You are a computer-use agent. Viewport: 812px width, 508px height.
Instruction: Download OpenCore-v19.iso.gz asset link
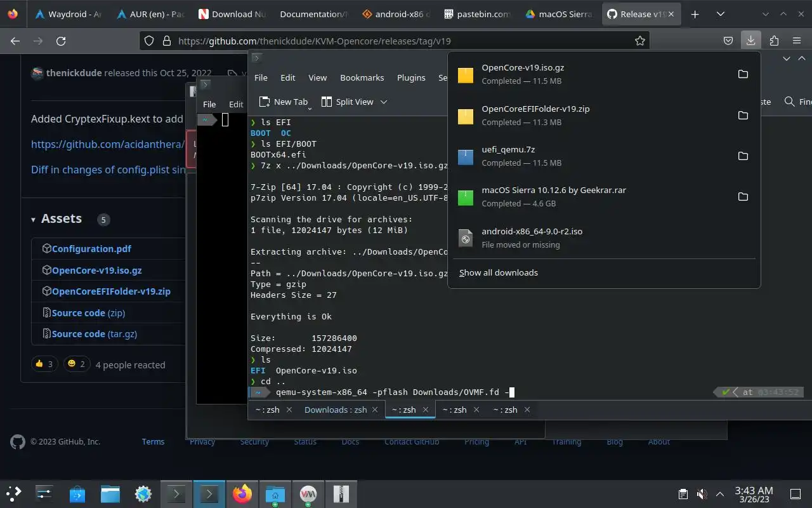(97, 270)
